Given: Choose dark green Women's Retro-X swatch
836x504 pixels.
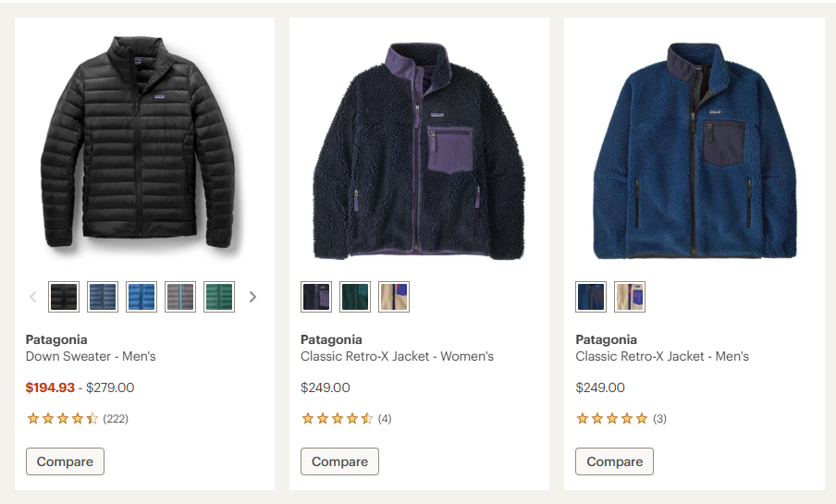Looking at the screenshot, I should click(355, 297).
